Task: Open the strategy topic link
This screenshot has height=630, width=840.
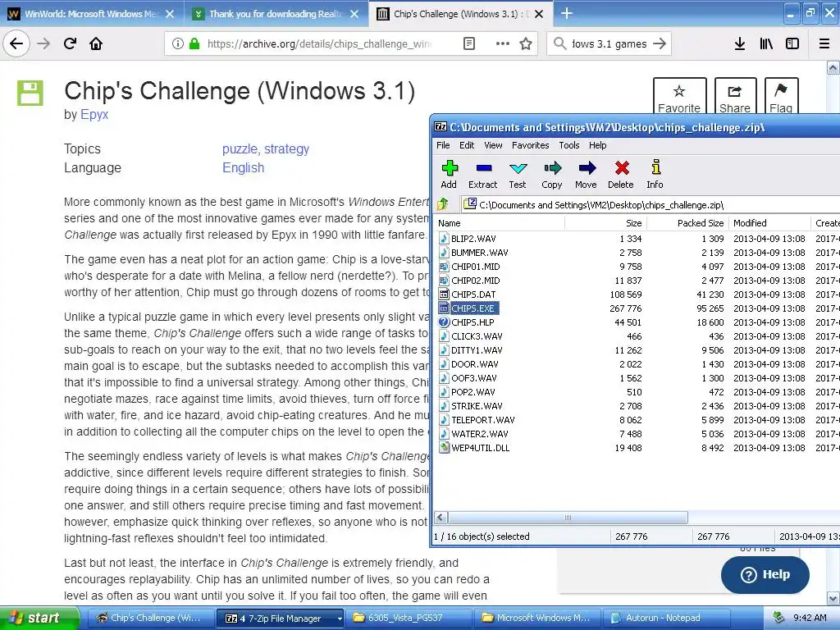Action: coord(286,149)
